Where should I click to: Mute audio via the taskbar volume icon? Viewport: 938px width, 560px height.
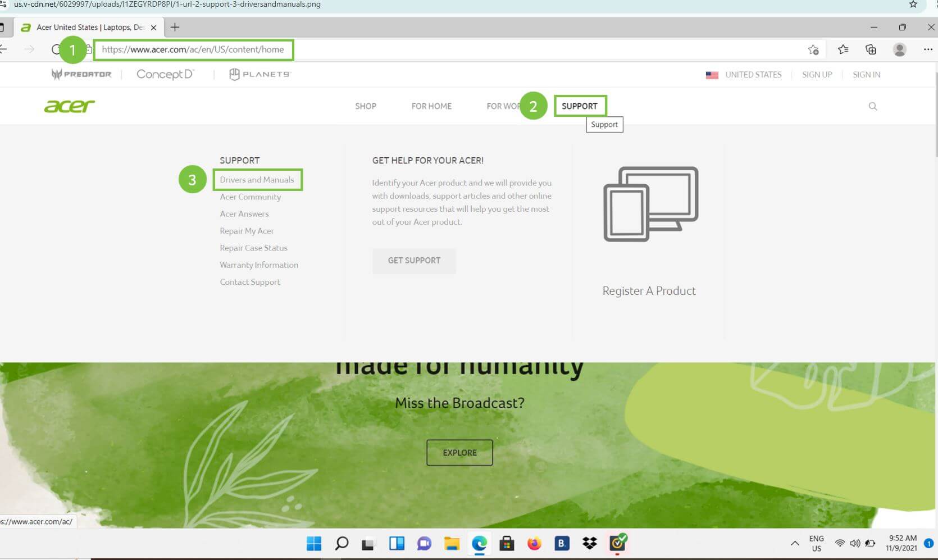(855, 543)
